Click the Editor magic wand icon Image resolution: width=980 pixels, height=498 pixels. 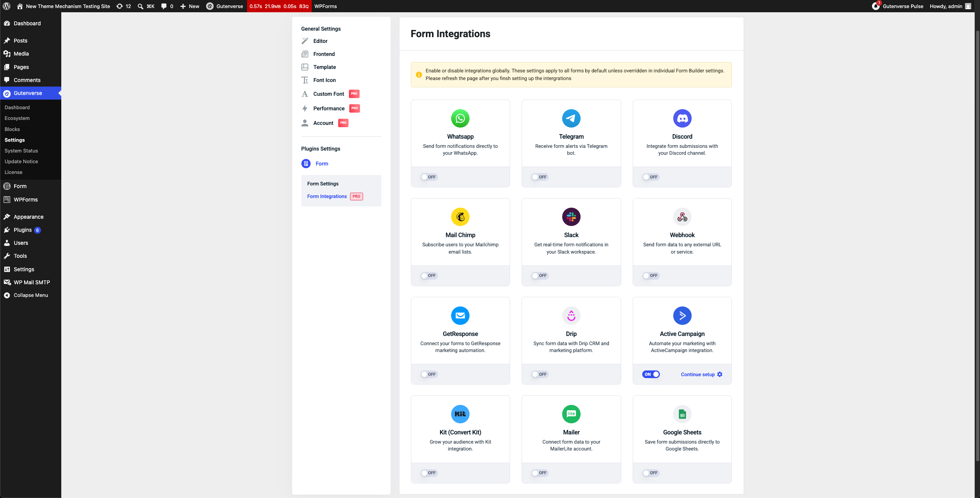305,41
